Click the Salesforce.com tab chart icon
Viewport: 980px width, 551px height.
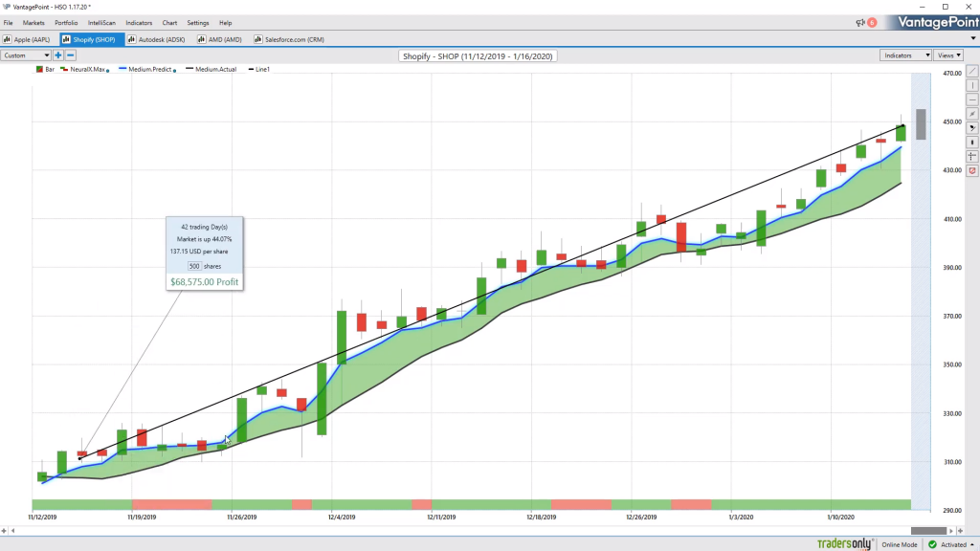pos(258,39)
